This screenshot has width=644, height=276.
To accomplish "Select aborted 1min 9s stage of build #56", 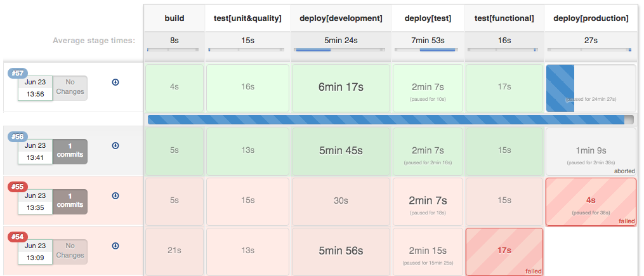I will [591, 152].
